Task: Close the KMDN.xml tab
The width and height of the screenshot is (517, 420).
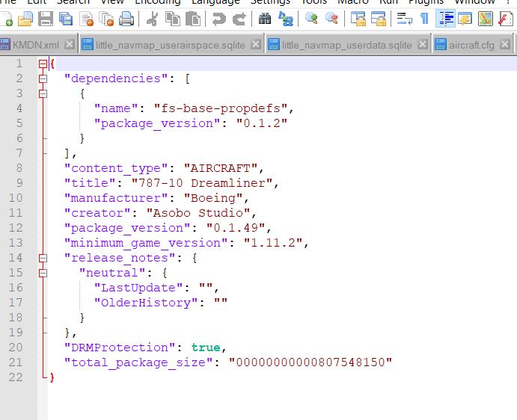Action: pyautogui.click(x=70, y=44)
